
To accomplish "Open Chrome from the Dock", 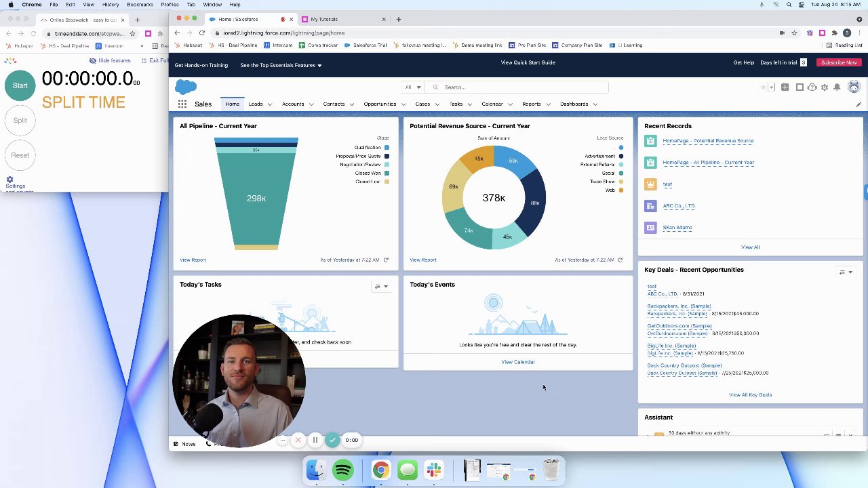I will pos(381,470).
